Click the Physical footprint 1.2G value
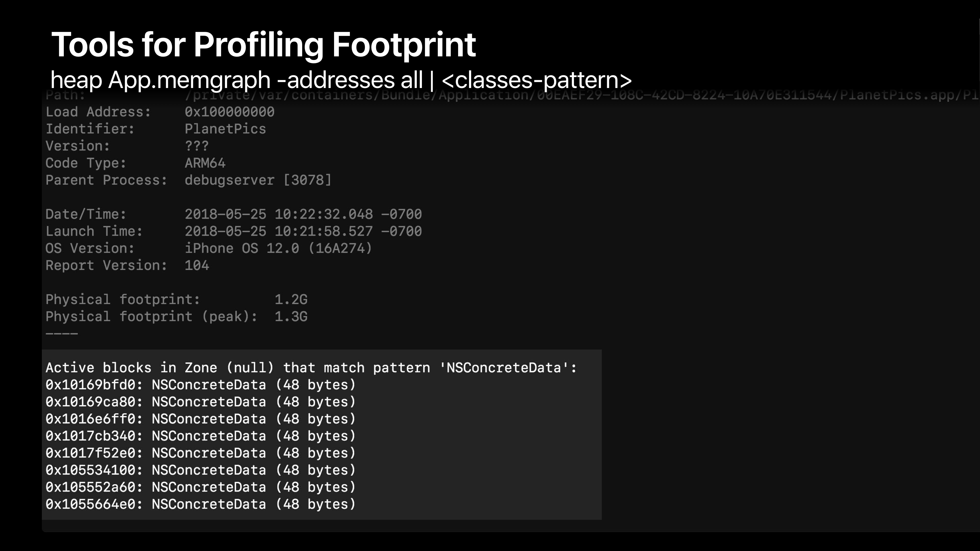Viewport: 980px width, 551px height. point(291,300)
